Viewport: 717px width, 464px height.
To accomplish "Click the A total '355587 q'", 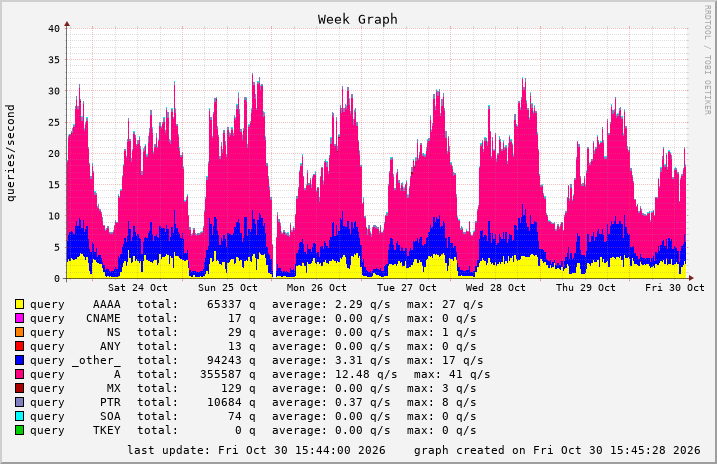I will point(228,374).
